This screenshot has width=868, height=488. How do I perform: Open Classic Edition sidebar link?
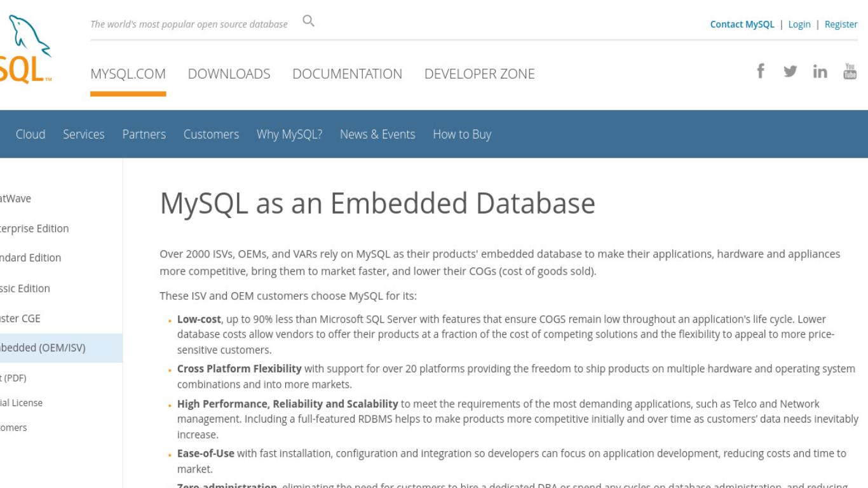click(x=25, y=288)
